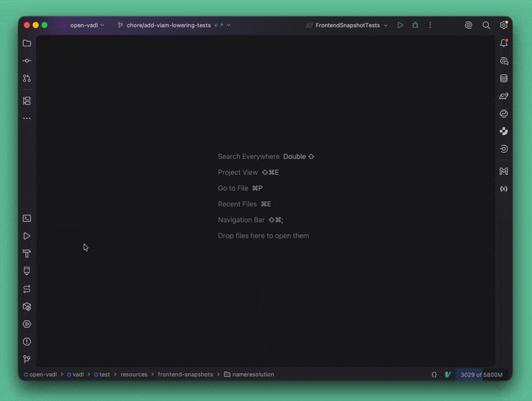Open Search Everywhere magnifier icon
Viewport: 532px width, 401px height.
pyautogui.click(x=486, y=25)
